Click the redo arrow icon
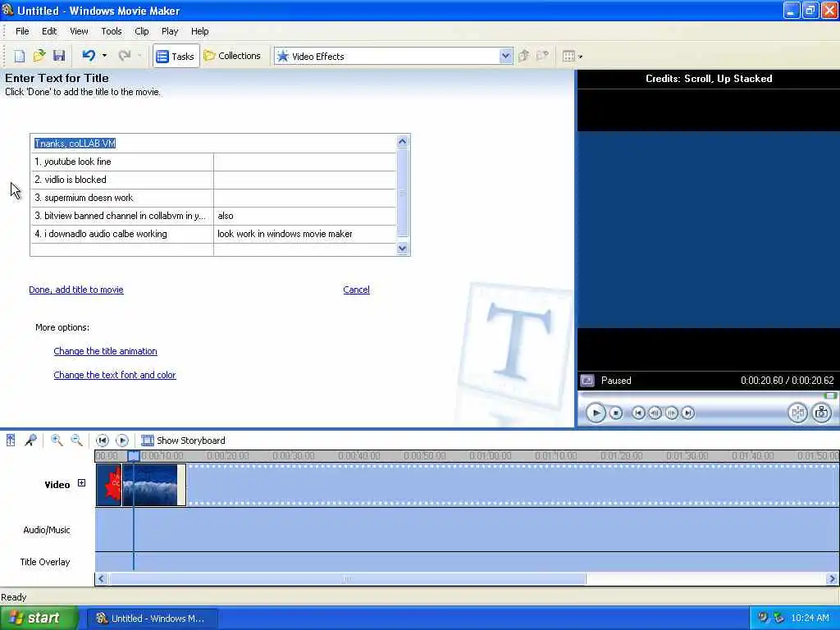Viewport: 840px width, 630px height. coord(125,56)
